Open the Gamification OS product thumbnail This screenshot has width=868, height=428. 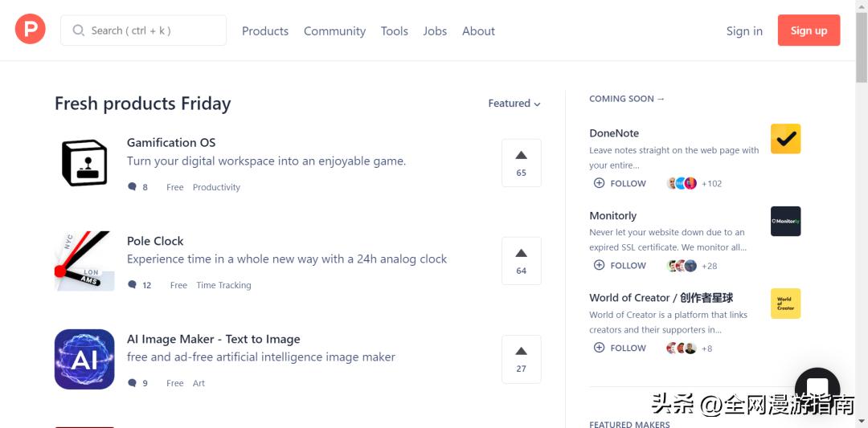[84, 162]
